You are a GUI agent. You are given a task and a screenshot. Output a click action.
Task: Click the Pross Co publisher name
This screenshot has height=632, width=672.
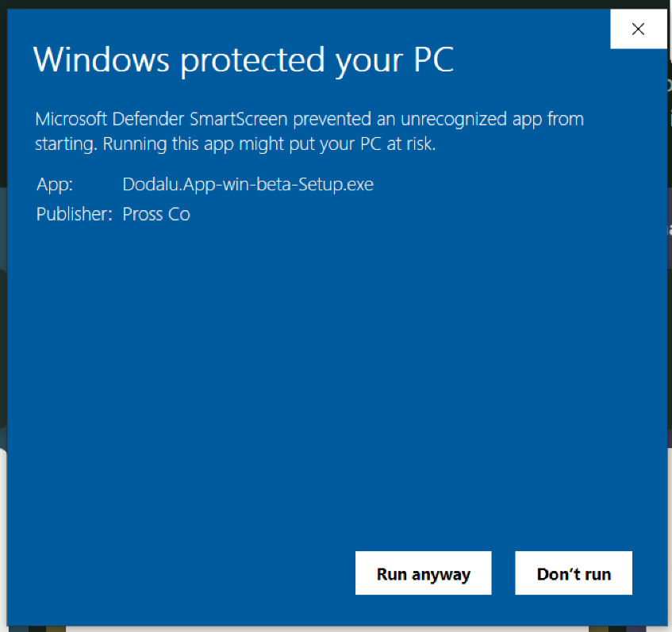coord(156,214)
